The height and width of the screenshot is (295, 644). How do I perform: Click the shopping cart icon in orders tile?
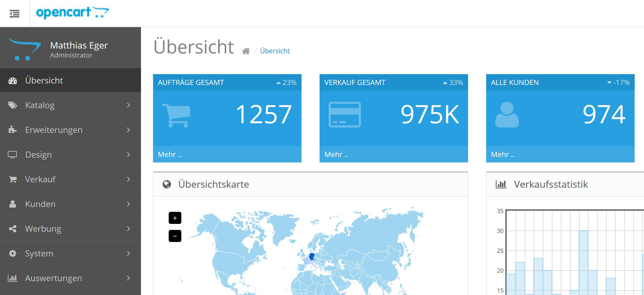(x=177, y=115)
